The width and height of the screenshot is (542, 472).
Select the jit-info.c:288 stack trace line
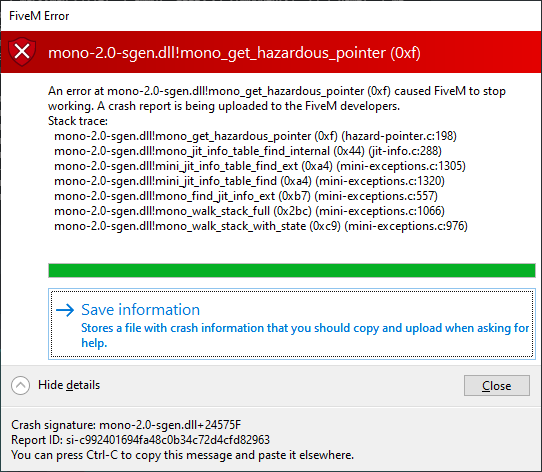248,151
